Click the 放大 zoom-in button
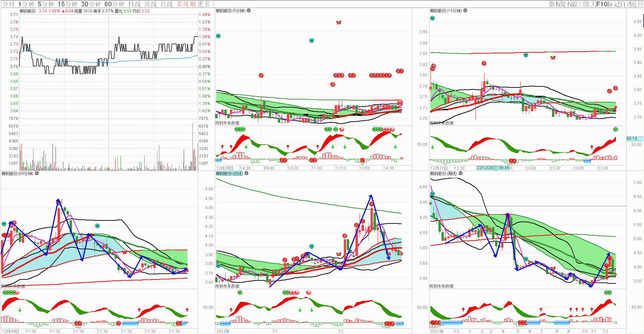The height and width of the screenshot is (334, 644). tap(590, 4)
